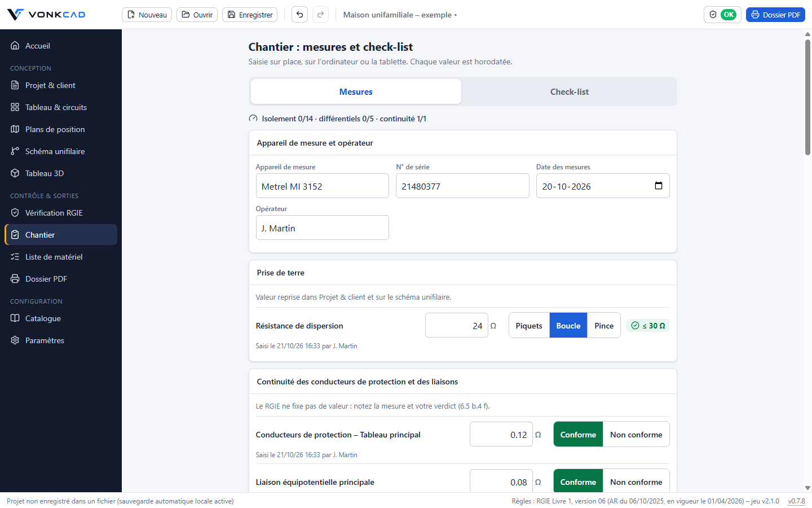
Task: Open the Catalogue page
Action: 61,318
